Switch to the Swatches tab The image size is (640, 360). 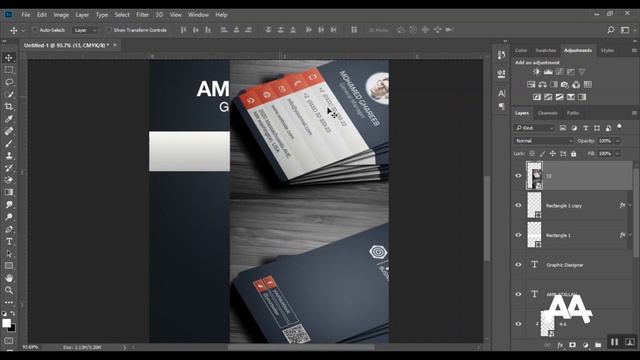pos(546,51)
